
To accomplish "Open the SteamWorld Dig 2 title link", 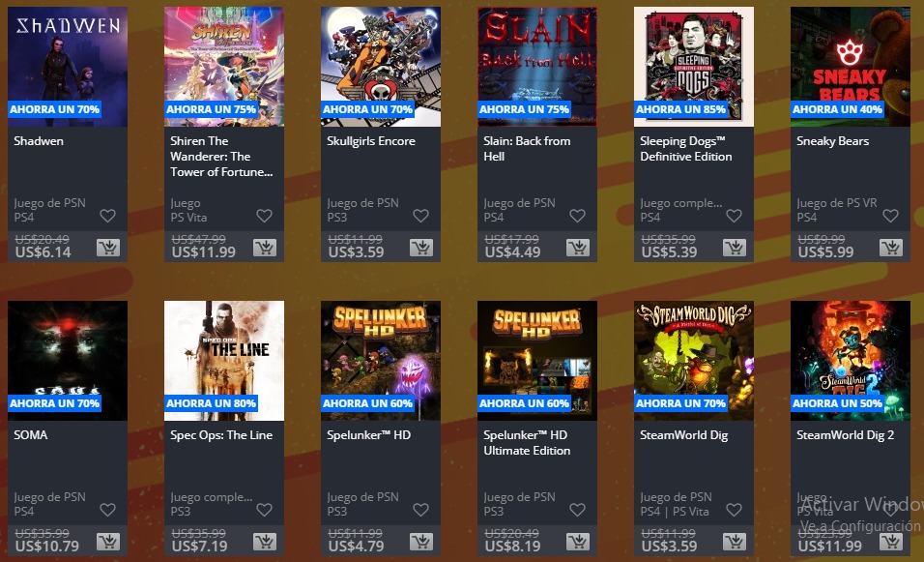I will pos(845,435).
